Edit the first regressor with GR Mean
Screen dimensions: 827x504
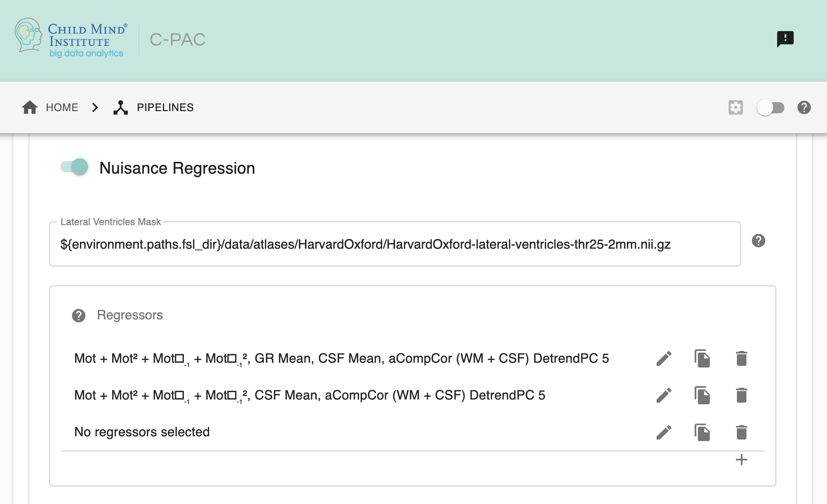tap(664, 358)
